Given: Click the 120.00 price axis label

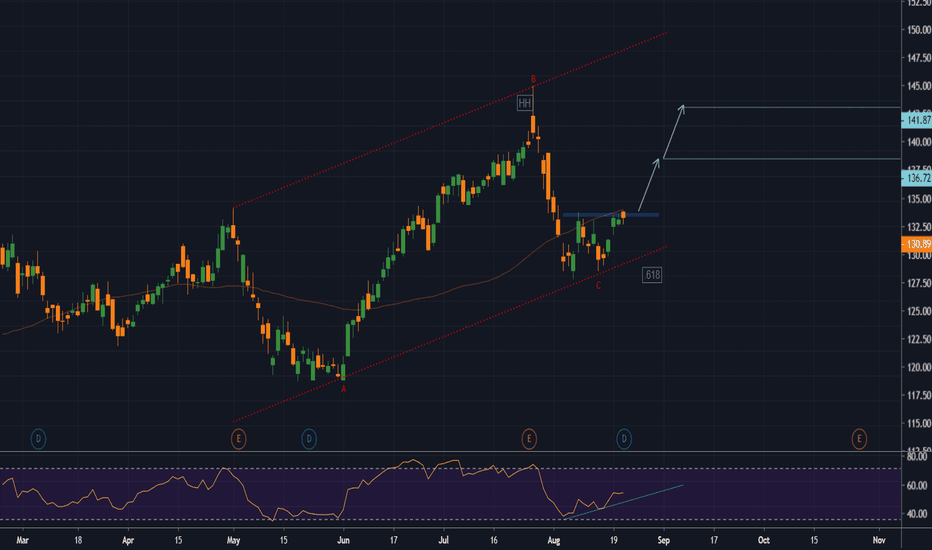Looking at the screenshot, I should 919,367.
